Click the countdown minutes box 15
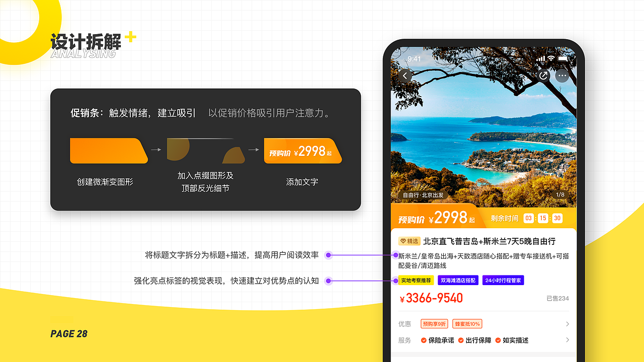644x362 pixels. tap(542, 218)
